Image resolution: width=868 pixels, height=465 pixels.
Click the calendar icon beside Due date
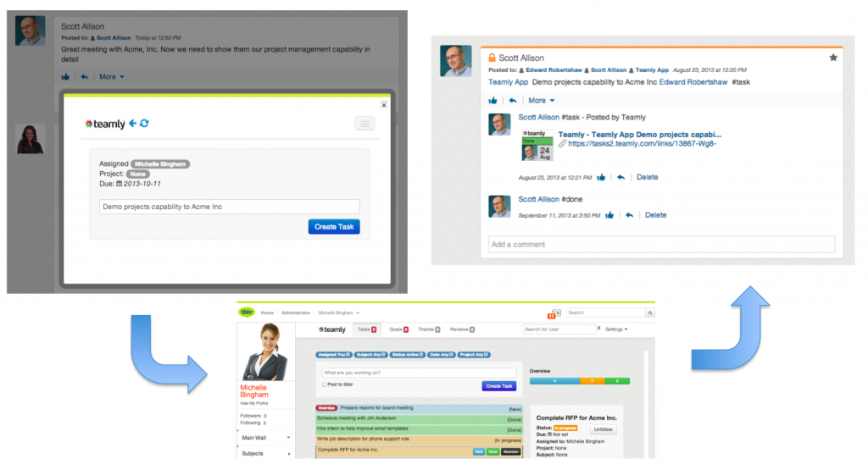tap(119, 184)
